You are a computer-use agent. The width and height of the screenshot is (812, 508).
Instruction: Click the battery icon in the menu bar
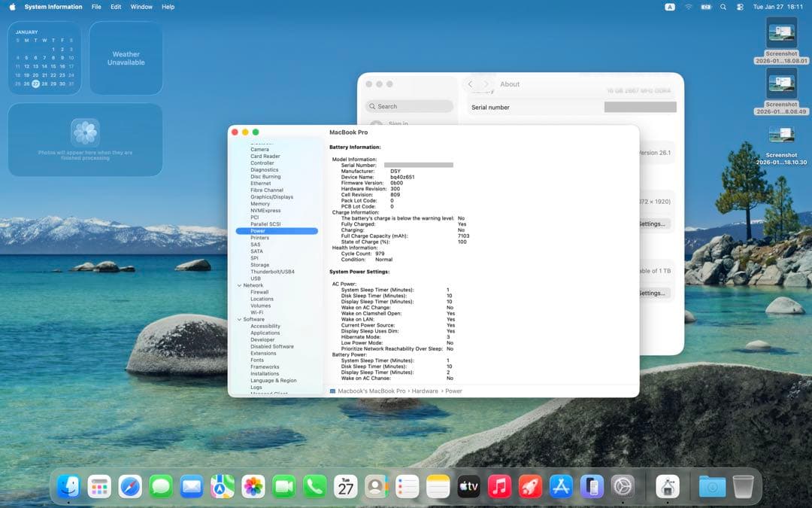[705, 7]
